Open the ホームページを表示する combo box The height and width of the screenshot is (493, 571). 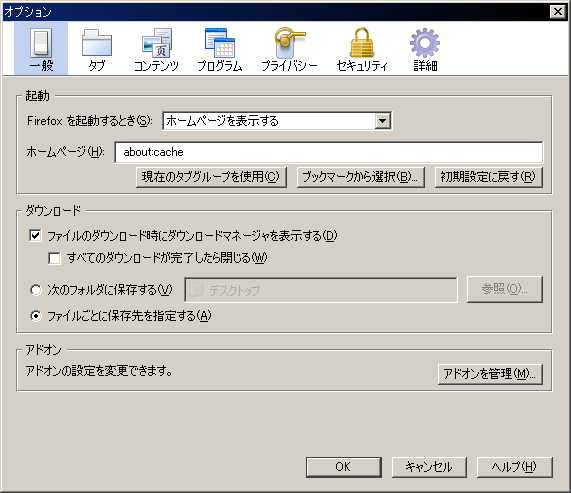(277, 121)
